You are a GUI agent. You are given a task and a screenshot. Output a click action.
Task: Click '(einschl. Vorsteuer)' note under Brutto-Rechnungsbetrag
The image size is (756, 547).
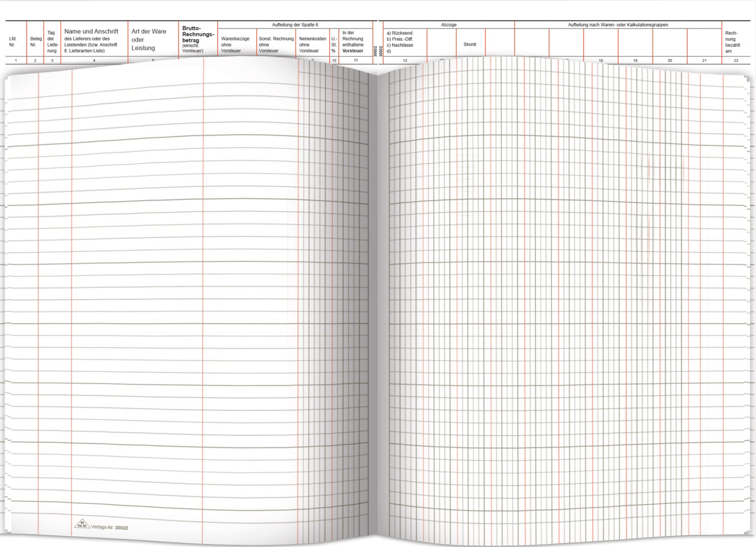point(193,48)
